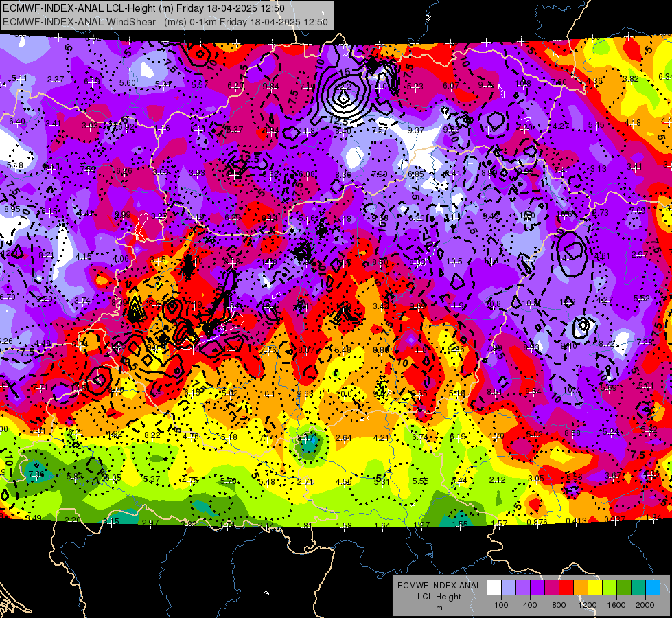Click the 2.64 map value
The width and height of the screenshot is (672, 618).
(344, 438)
